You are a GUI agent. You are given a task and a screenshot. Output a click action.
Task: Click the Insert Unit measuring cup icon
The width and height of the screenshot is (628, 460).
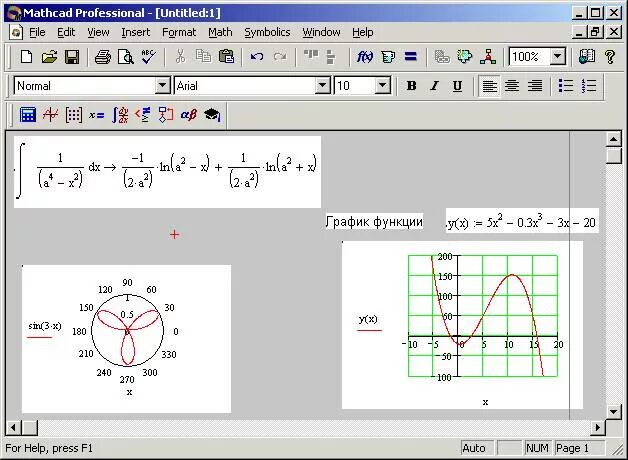(387, 57)
